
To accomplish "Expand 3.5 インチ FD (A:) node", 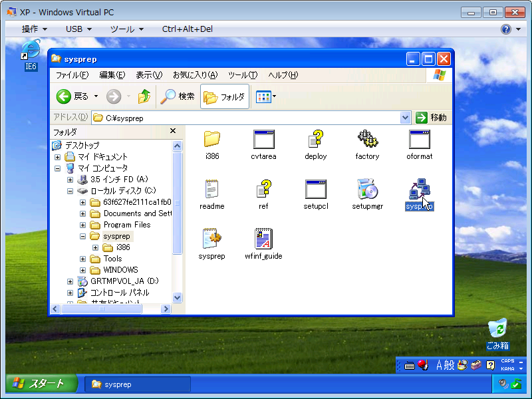I will tap(70, 180).
